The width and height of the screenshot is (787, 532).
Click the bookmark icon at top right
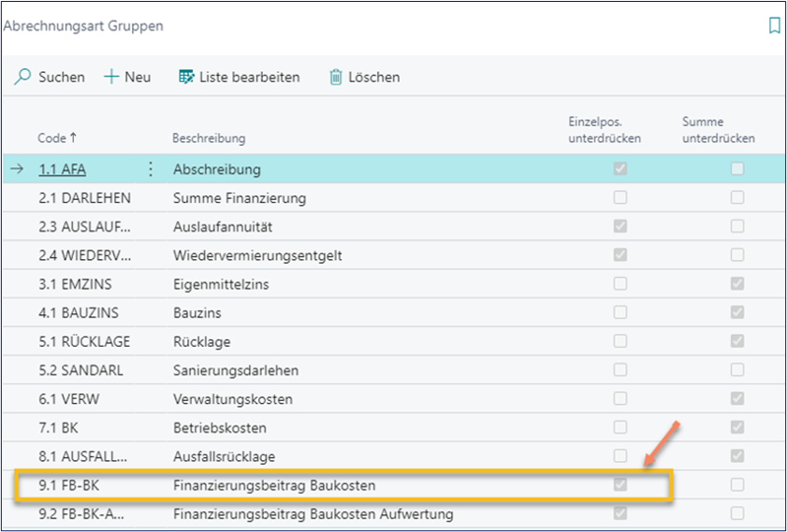pos(775,25)
